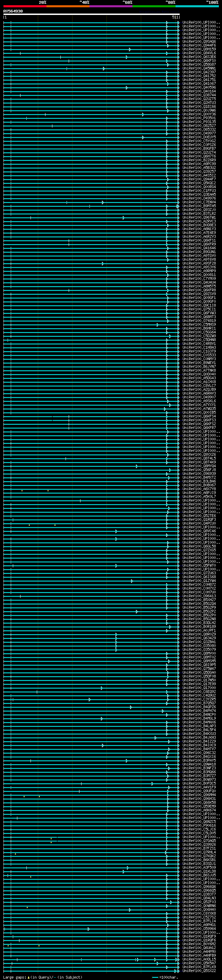Open hit UniRef100_Q6S3E6
The height and width of the screenshot is (980, 222).
click(x=199, y=57)
